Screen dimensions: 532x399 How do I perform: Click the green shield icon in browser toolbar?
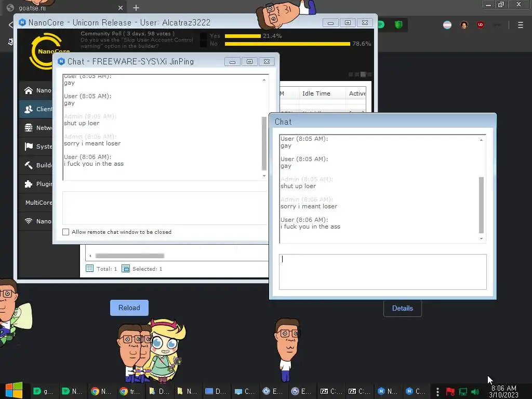point(398,24)
